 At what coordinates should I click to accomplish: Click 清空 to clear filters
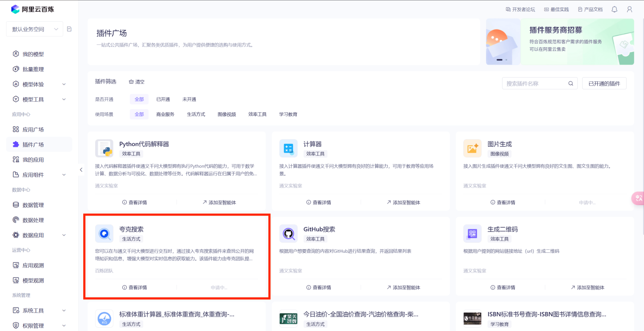(137, 82)
